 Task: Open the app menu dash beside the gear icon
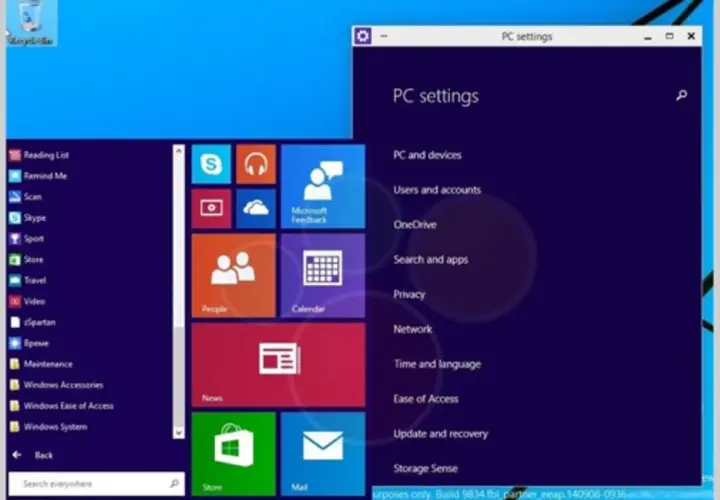384,36
